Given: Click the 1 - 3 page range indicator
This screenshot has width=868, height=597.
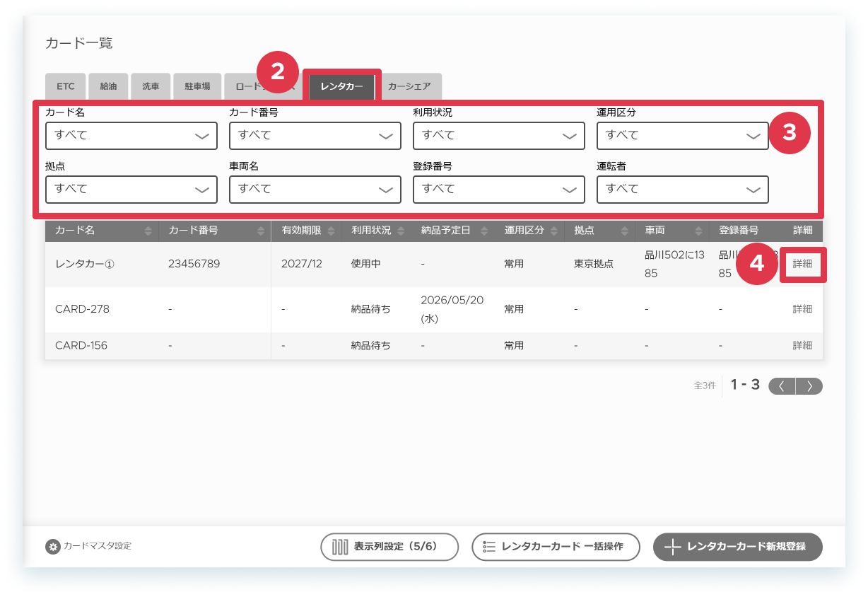Looking at the screenshot, I should pyautogui.click(x=745, y=386).
